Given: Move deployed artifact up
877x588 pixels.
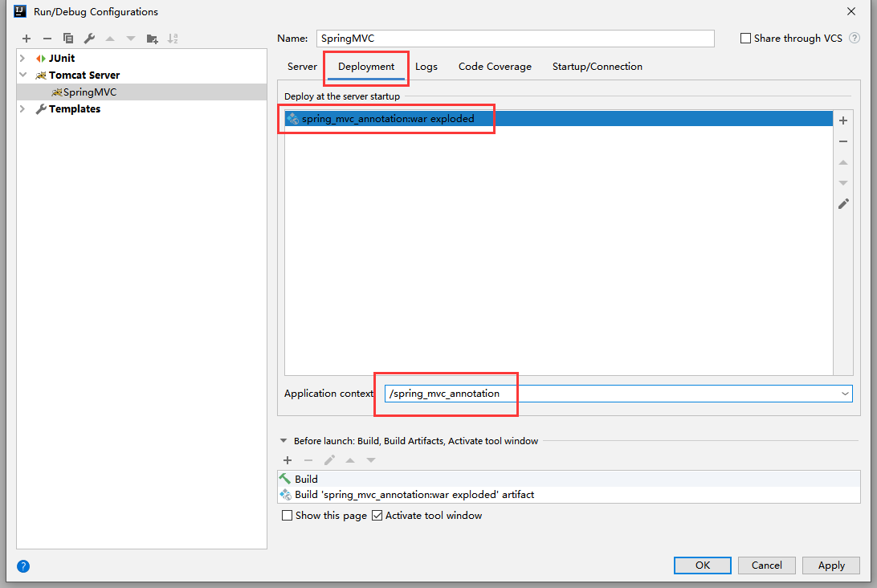Looking at the screenshot, I should (843, 162).
